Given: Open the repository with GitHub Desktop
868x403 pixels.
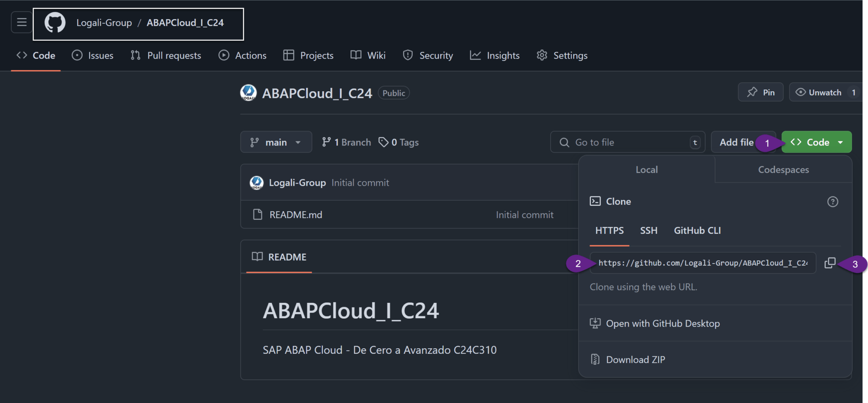Looking at the screenshot, I should 663,323.
